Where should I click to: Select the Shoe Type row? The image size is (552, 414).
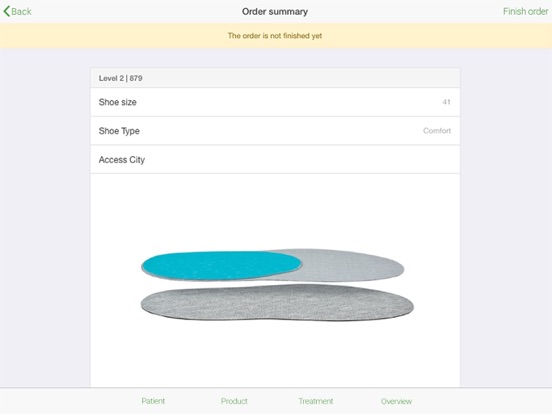275,131
